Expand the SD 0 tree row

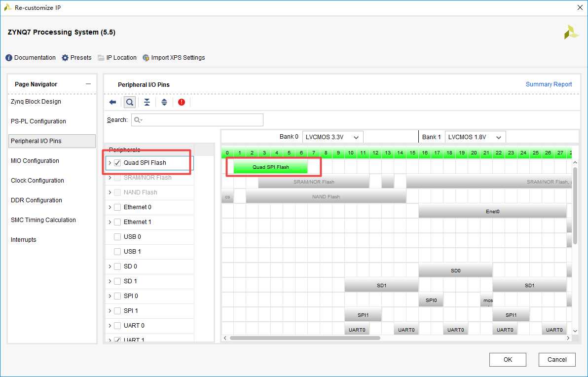click(110, 266)
